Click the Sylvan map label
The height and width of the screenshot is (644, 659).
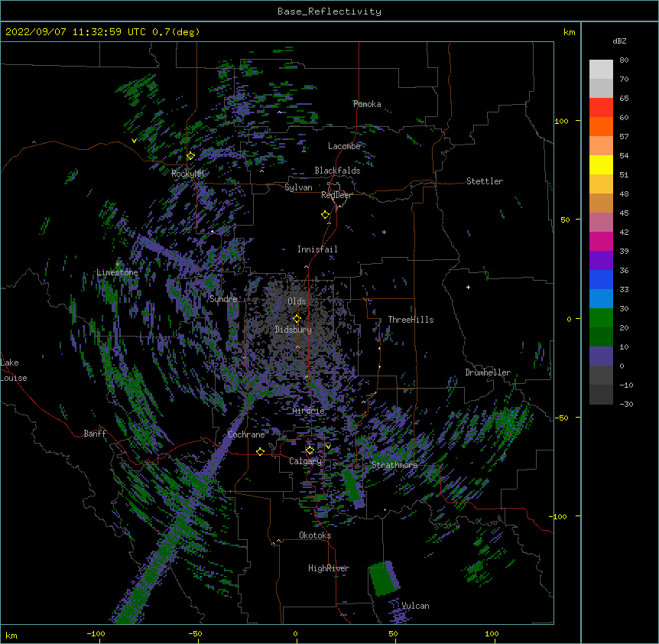click(x=298, y=188)
